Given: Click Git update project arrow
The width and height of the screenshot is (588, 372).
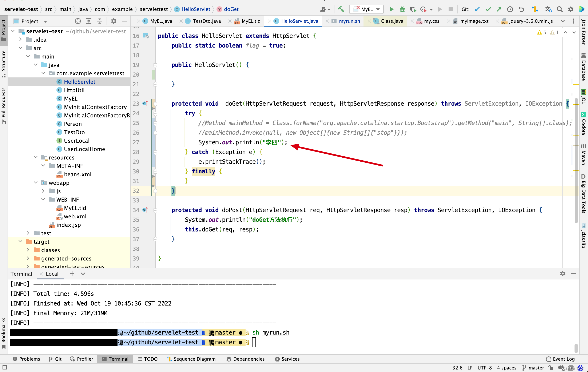Looking at the screenshot, I should (x=477, y=9).
